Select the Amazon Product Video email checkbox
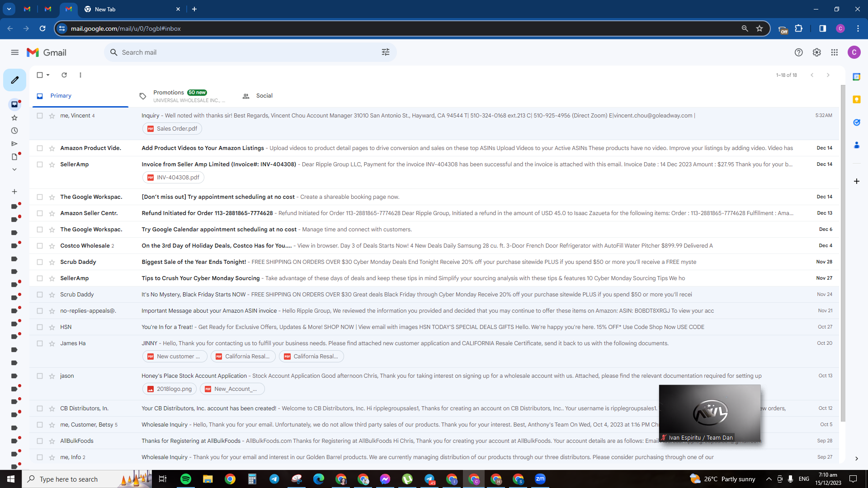Image resolution: width=868 pixels, height=488 pixels. point(40,148)
